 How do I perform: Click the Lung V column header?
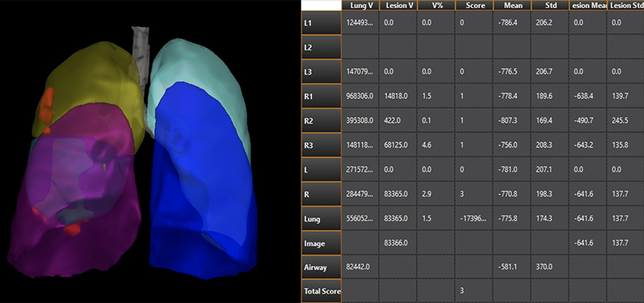coord(360,5)
